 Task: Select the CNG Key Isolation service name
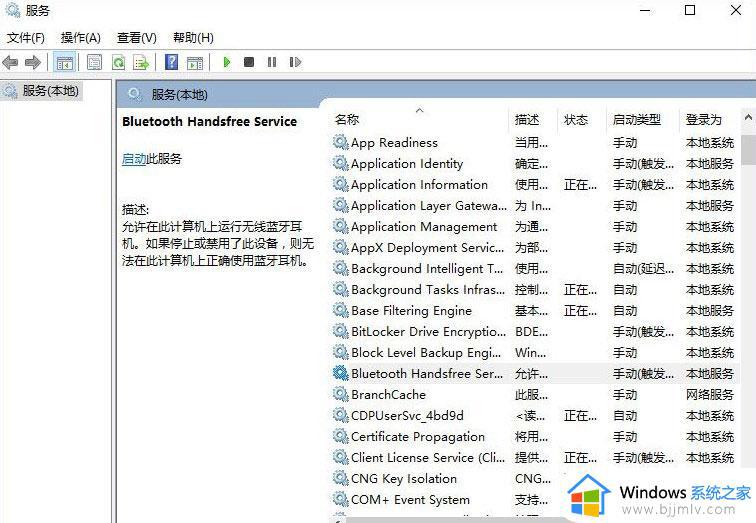click(x=404, y=479)
